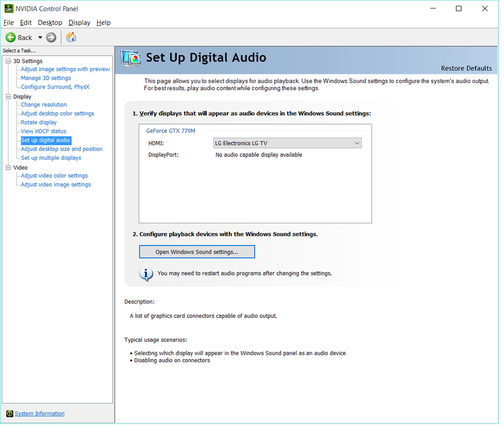
Task: Click the Display category label in tree
Action: pyautogui.click(x=22, y=97)
